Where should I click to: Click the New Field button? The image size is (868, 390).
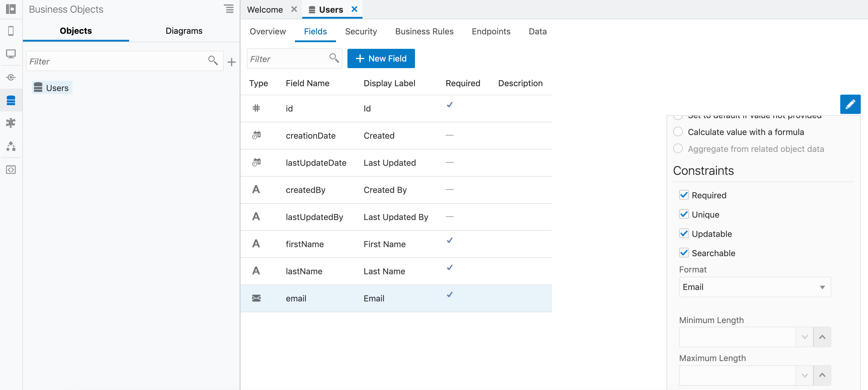(381, 58)
